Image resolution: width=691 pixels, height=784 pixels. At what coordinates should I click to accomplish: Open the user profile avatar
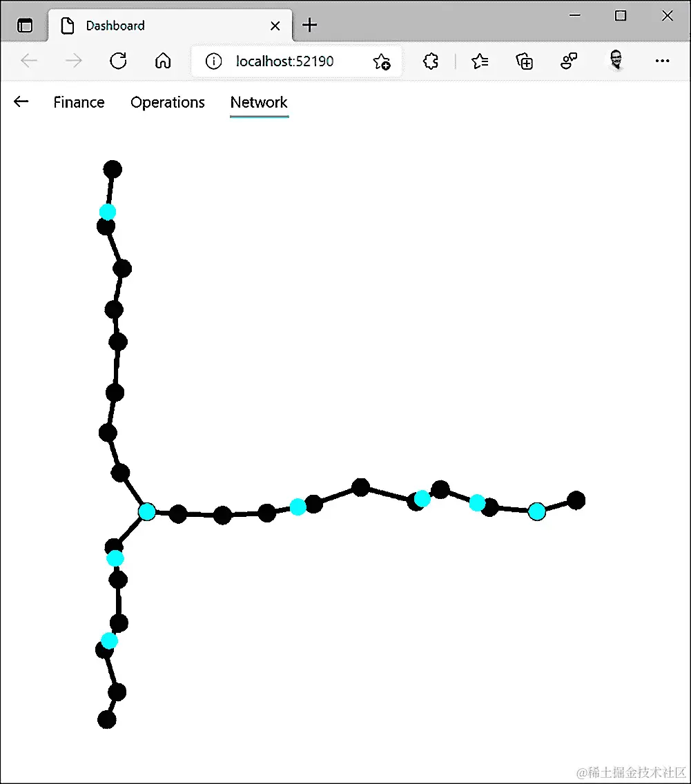[616, 61]
